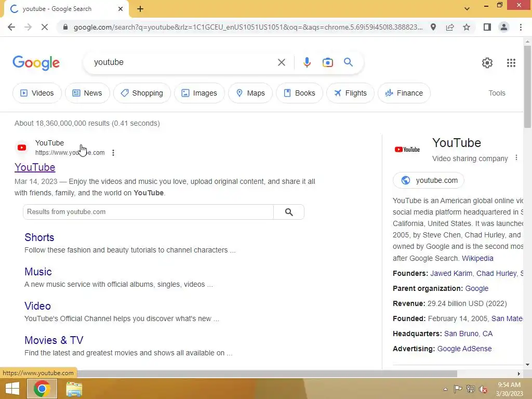Open the Google apps grid
Image resolution: width=532 pixels, height=399 pixels.
pos(511,63)
